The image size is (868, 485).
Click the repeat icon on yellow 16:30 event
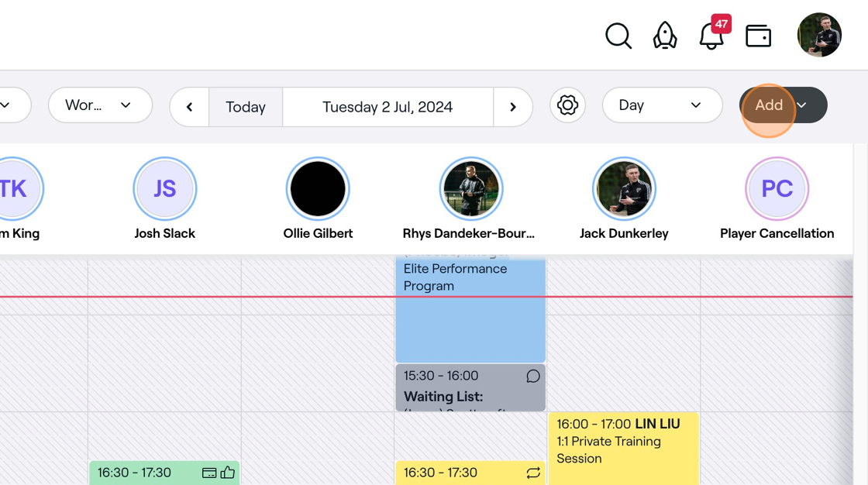pyautogui.click(x=533, y=473)
